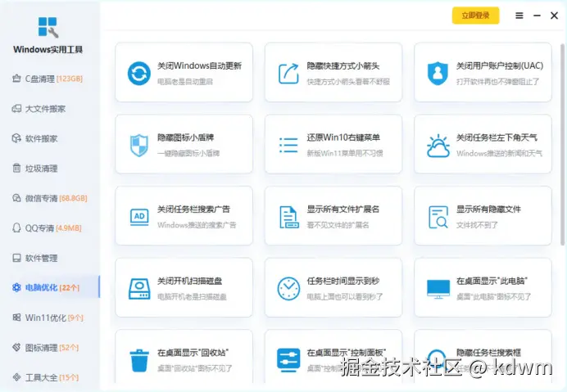Click the recycle bin icon for 回收站

point(139,361)
